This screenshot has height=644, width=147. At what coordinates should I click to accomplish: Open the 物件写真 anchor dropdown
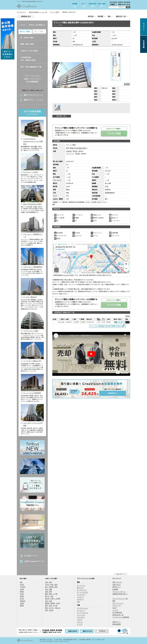click(x=91, y=16)
